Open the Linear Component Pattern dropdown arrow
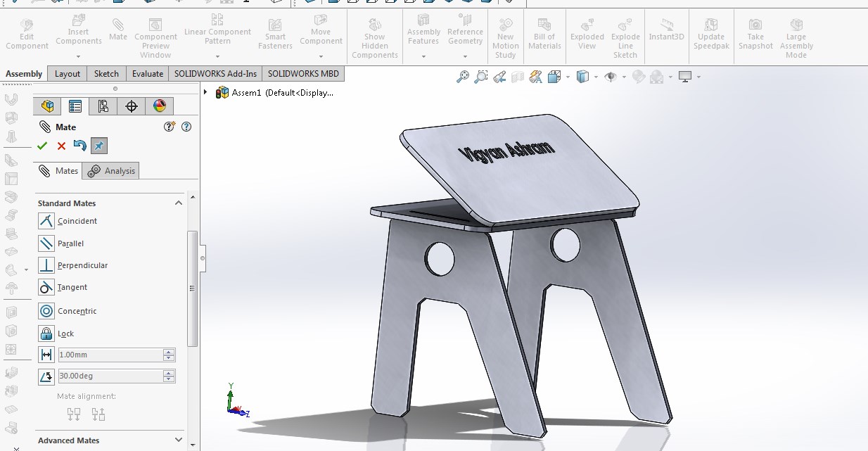Screen dimensions: 868x451 tap(217, 56)
